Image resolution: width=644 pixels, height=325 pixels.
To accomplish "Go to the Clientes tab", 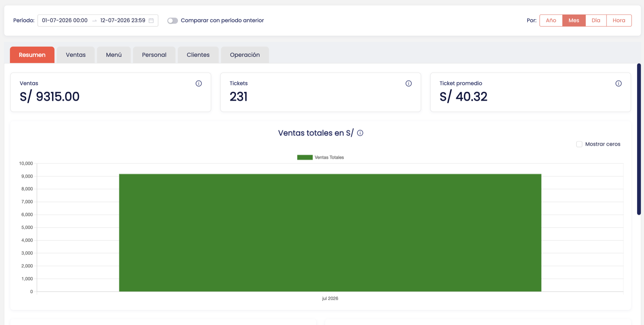I will tap(198, 55).
